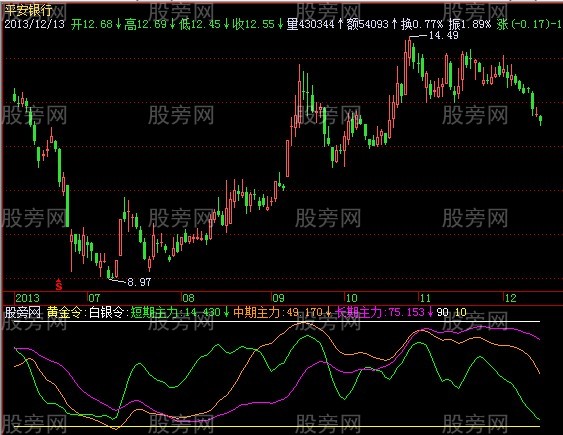563x435 pixels.
Task: Click the last green candlestick in December
Action: [x=540, y=120]
